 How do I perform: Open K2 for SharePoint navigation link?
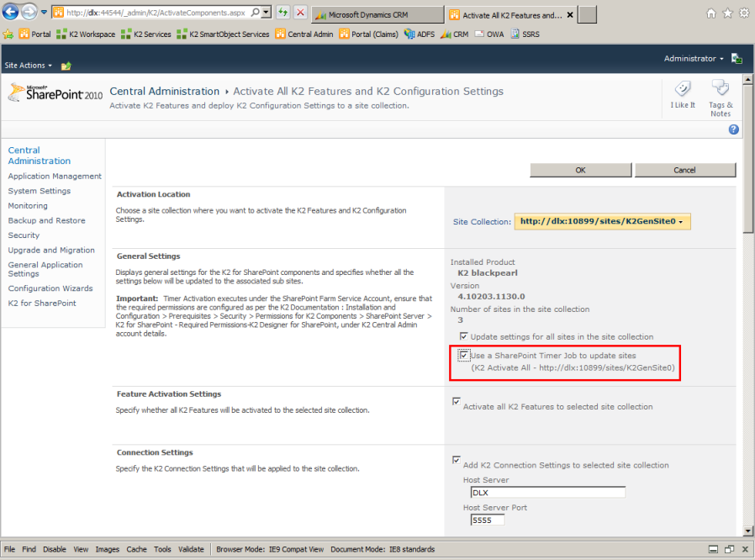(42, 304)
